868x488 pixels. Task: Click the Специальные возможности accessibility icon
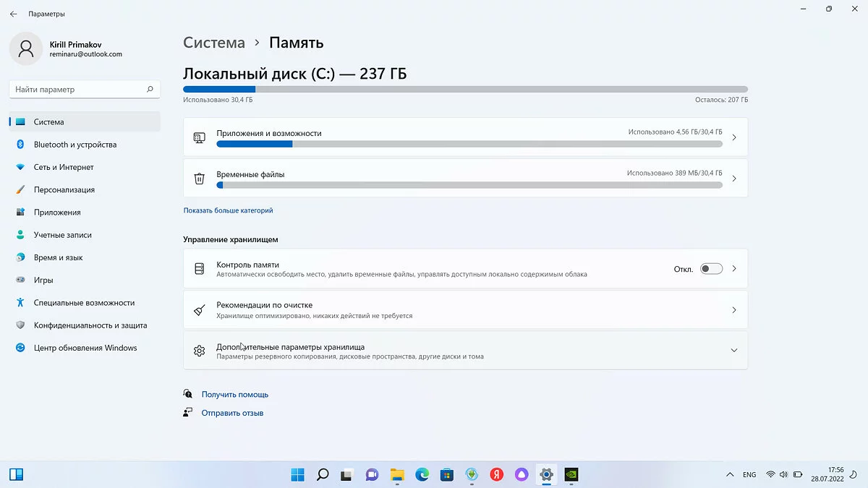20,303
